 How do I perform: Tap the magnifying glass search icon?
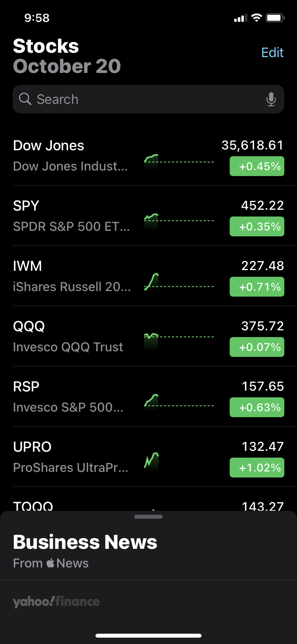coord(25,99)
